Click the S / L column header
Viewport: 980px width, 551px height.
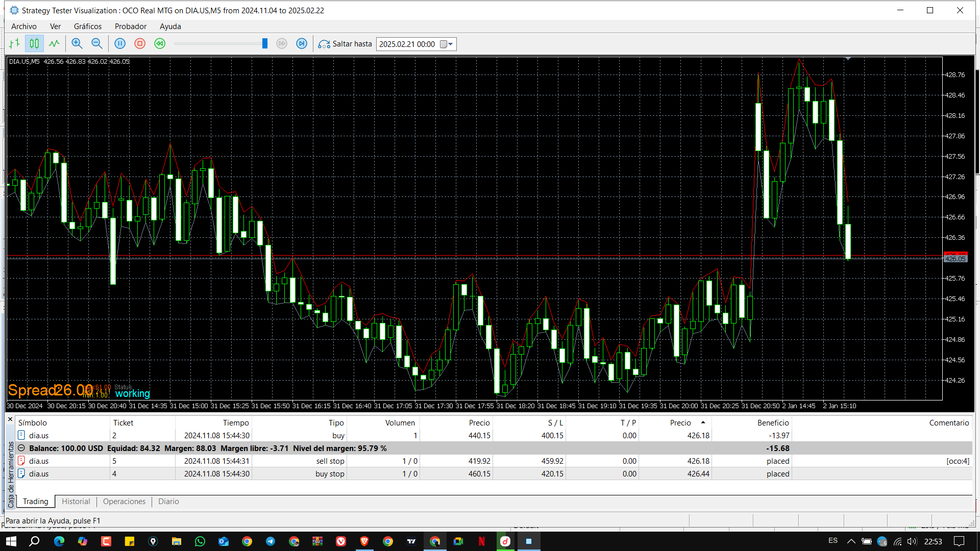pyautogui.click(x=529, y=422)
